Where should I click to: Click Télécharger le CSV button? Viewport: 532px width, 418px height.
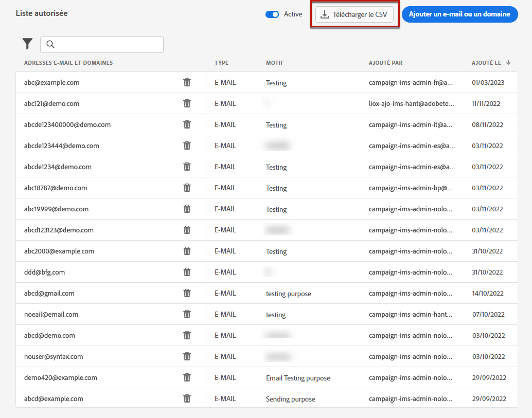(354, 15)
